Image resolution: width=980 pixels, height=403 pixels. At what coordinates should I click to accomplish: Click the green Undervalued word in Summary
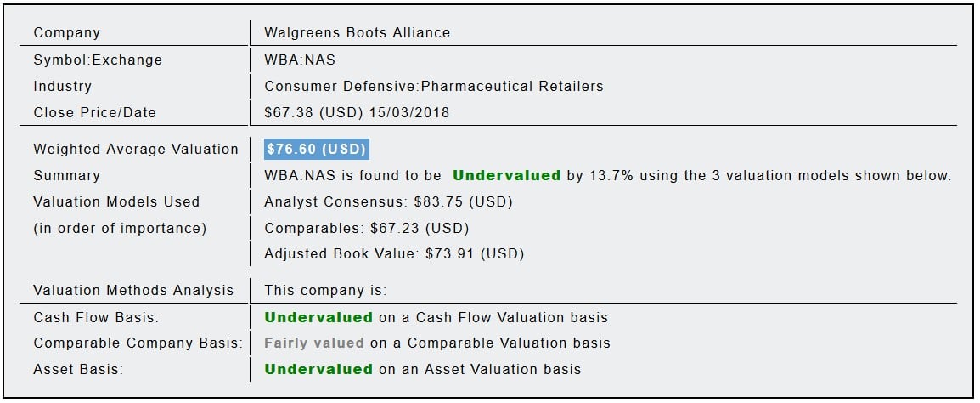click(x=506, y=176)
